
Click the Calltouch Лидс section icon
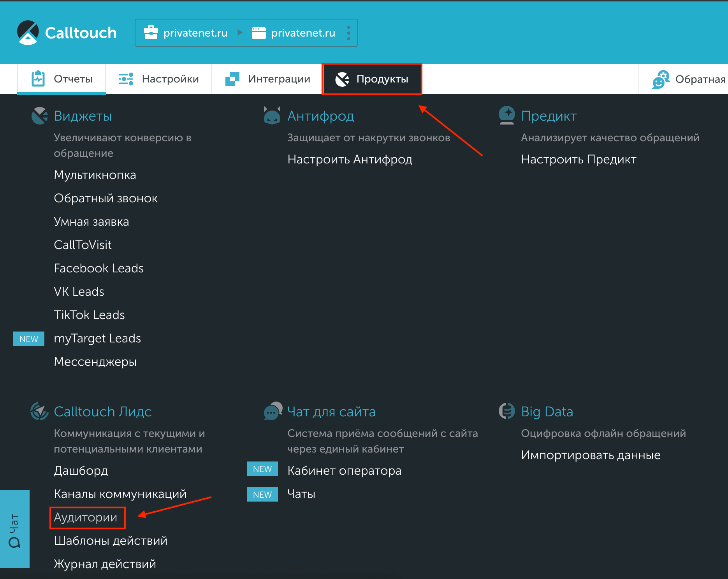click(x=39, y=411)
